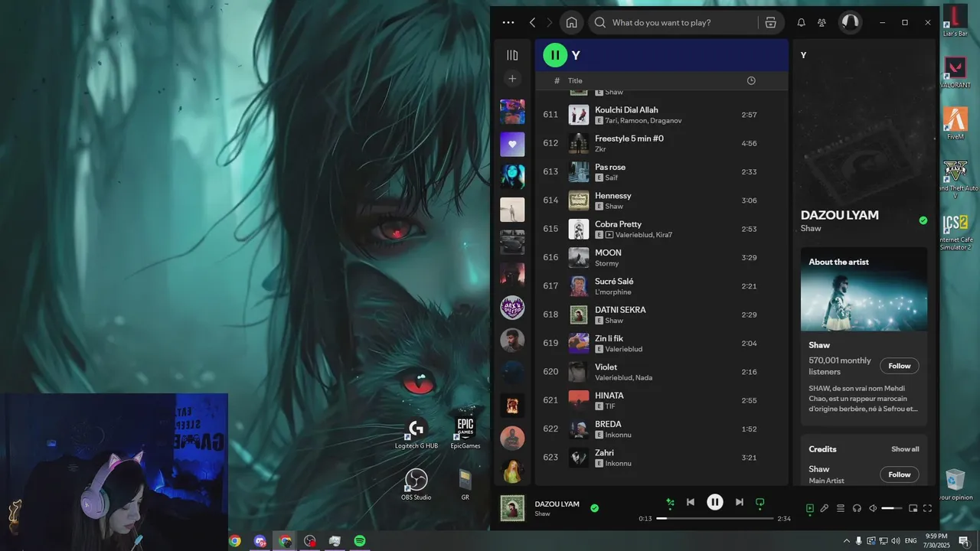Open the artist link Zkr

[600, 149]
